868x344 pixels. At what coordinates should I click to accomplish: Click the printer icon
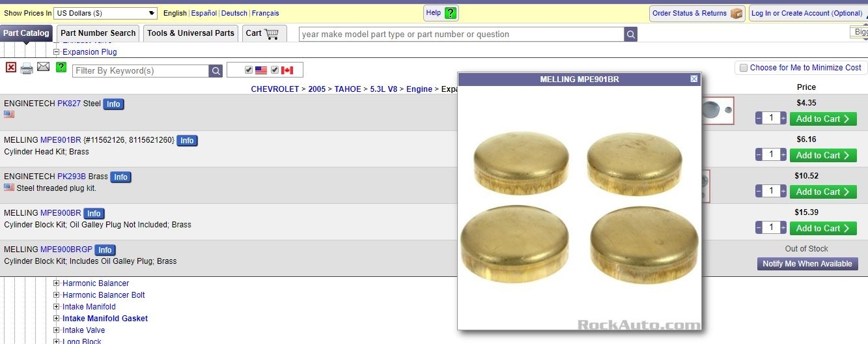27,68
